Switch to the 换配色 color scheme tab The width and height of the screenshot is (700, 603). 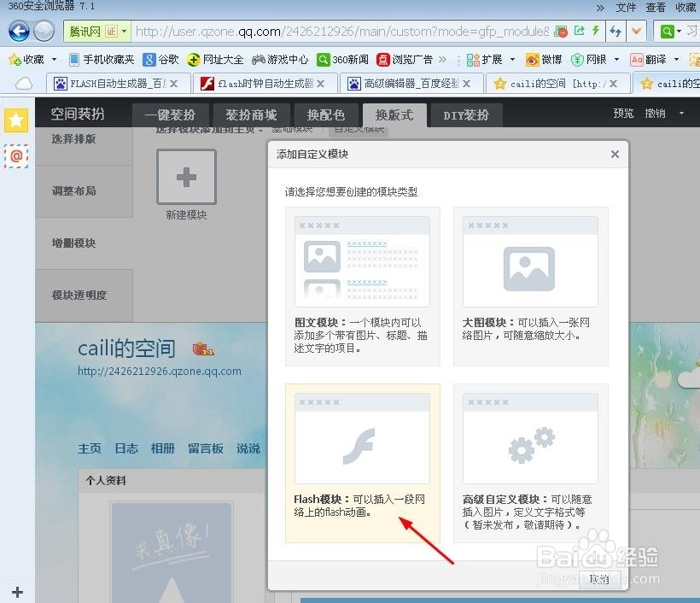click(x=326, y=114)
